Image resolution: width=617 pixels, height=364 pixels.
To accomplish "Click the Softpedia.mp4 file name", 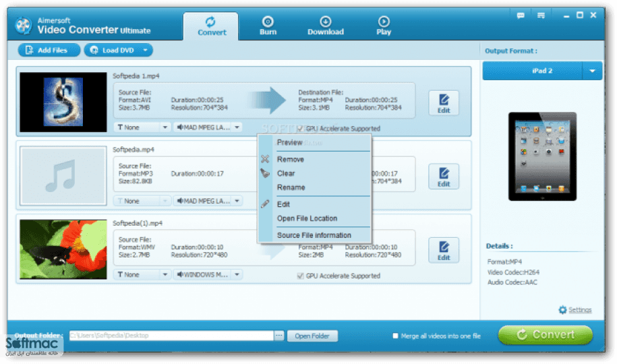I will click(x=134, y=150).
